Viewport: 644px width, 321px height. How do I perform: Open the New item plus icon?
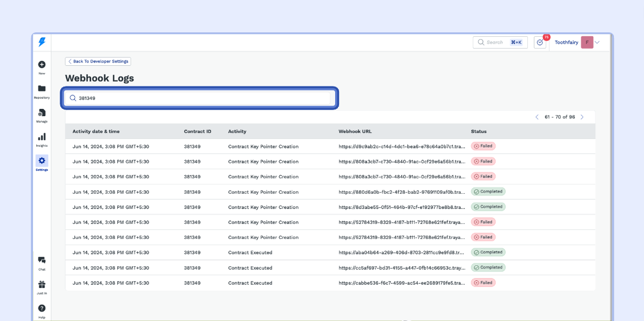(42, 65)
